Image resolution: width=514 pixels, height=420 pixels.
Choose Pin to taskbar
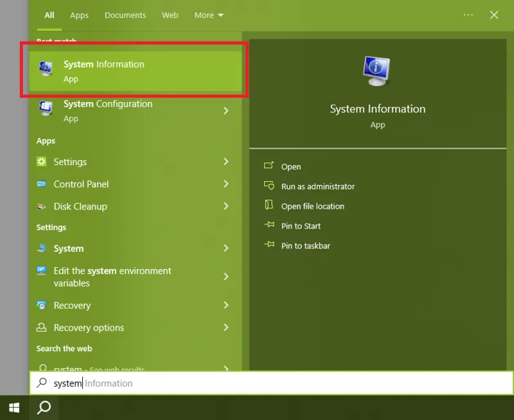click(x=306, y=246)
